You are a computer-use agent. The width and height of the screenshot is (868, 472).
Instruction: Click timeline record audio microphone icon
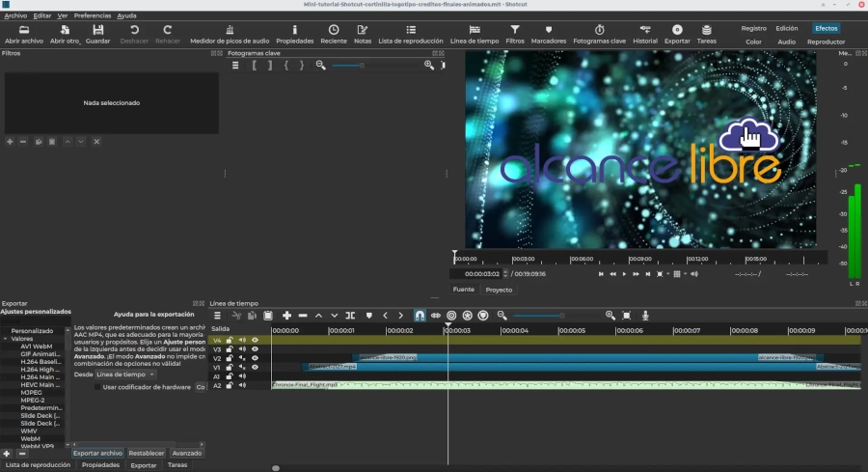645,316
